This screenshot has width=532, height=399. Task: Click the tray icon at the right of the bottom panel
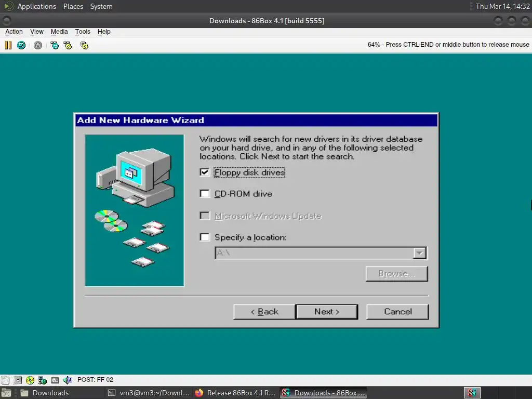pyautogui.click(x=472, y=393)
